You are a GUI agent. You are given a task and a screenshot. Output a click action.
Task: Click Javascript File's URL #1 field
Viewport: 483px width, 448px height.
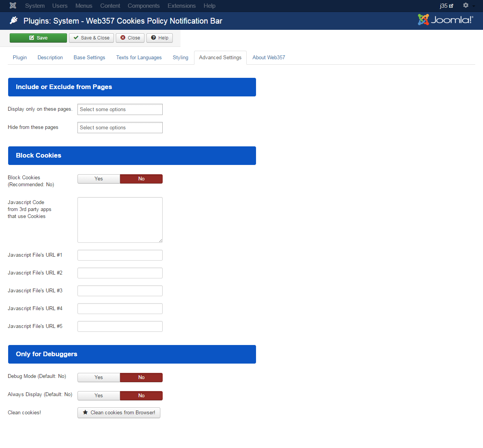pyautogui.click(x=120, y=255)
